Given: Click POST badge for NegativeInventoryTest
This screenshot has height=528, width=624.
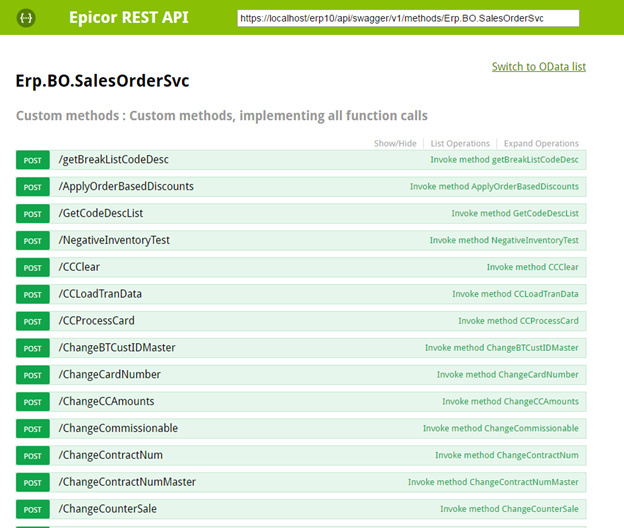Looking at the screenshot, I should pyautogui.click(x=33, y=240).
